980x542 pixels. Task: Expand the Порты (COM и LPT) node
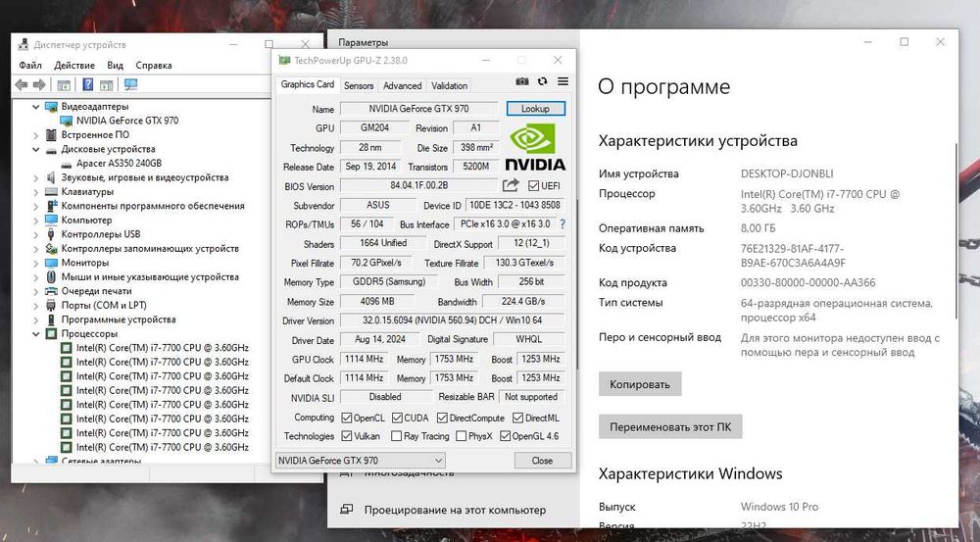(x=35, y=305)
